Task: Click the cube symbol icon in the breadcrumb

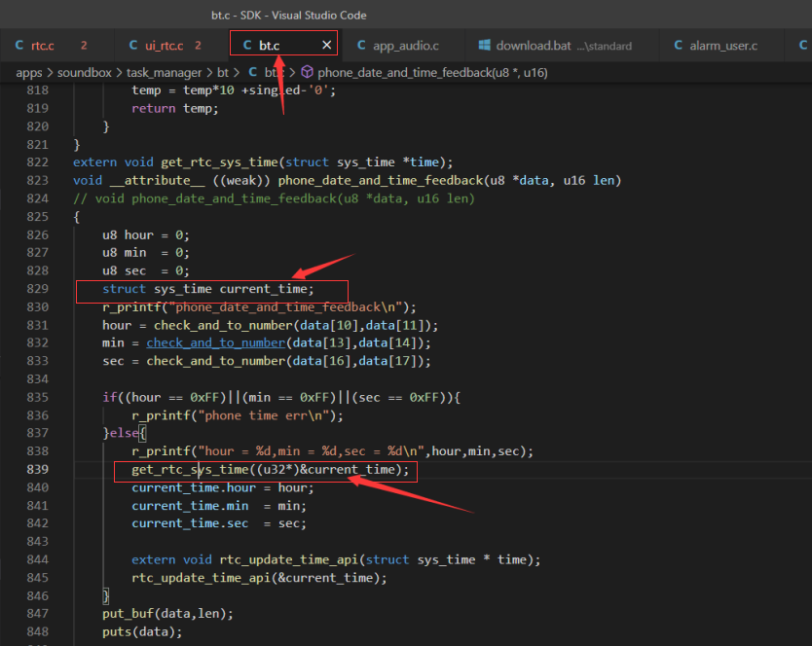Action: point(307,72)
